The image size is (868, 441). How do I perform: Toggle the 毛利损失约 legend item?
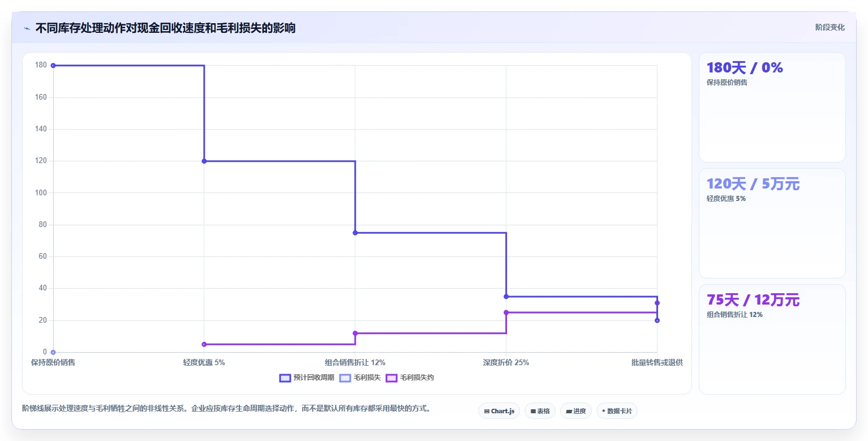[x=410, y=378]
